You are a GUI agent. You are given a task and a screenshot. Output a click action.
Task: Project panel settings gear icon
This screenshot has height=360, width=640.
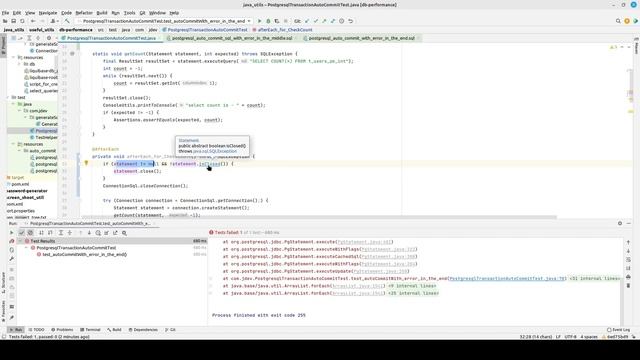(49, 38)
